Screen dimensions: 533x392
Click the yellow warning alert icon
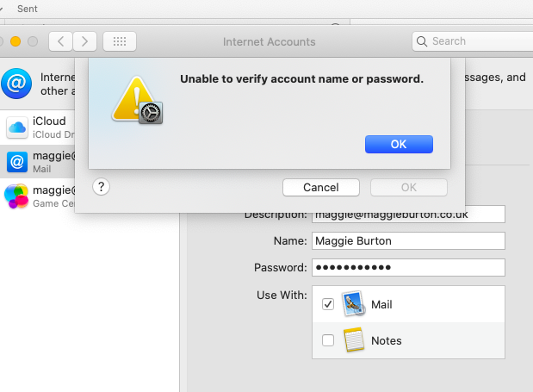pos(136,100)
